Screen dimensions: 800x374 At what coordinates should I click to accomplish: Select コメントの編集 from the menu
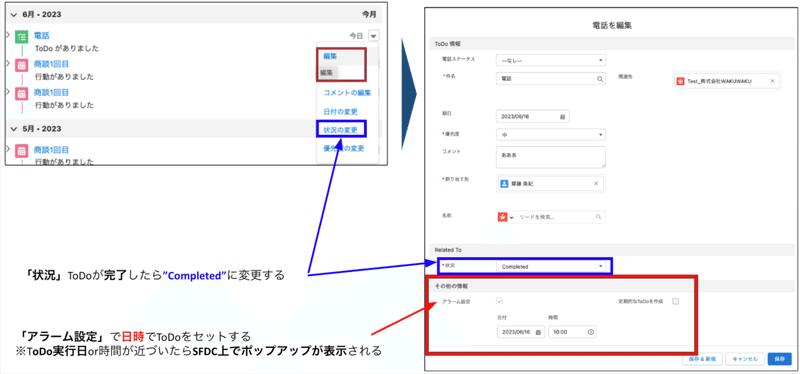[347, 93]
